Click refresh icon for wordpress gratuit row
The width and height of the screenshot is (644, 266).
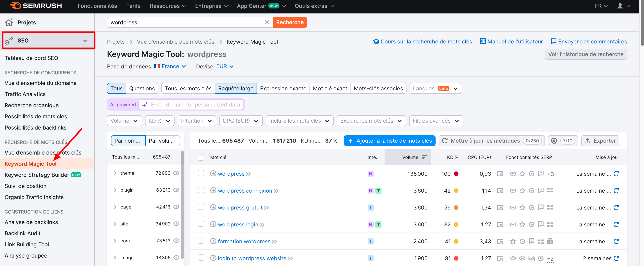[616, 208]
